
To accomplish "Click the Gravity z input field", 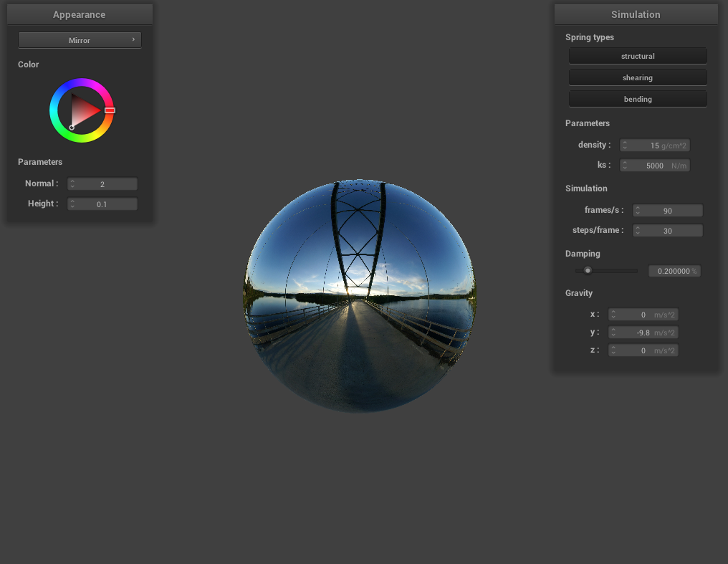I will click(x=643, y=350).
